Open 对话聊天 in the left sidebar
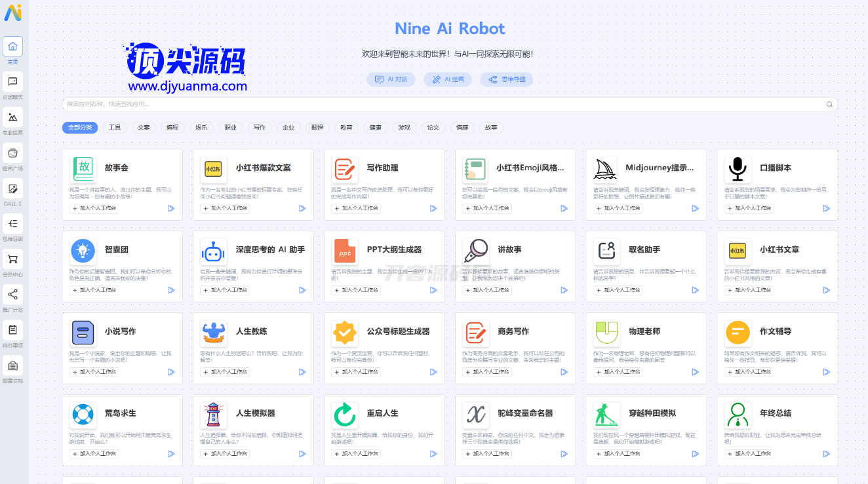Viewport: 868px width, 484px height. pos(12,82)
